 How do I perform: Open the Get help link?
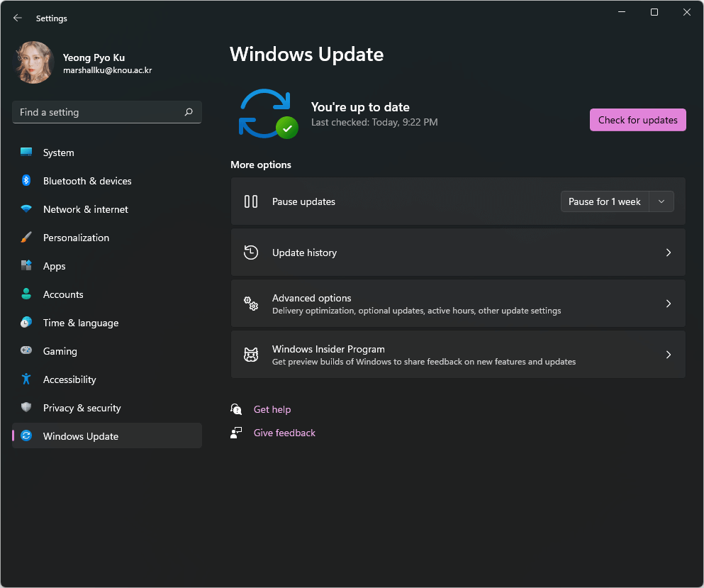tap(272, 409)
